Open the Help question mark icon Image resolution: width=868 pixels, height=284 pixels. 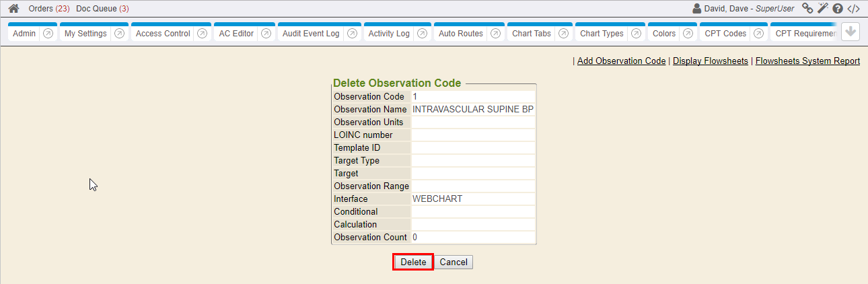(x=838, y=9)
